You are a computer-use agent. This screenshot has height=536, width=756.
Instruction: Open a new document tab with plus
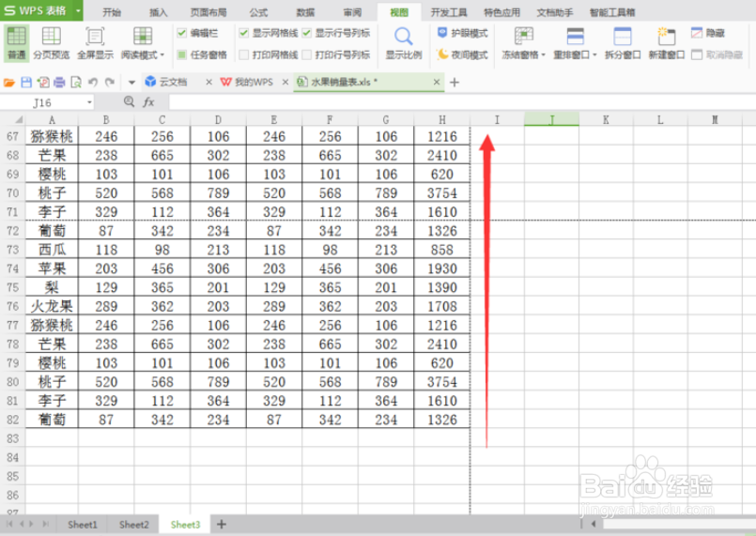[455, 83]
